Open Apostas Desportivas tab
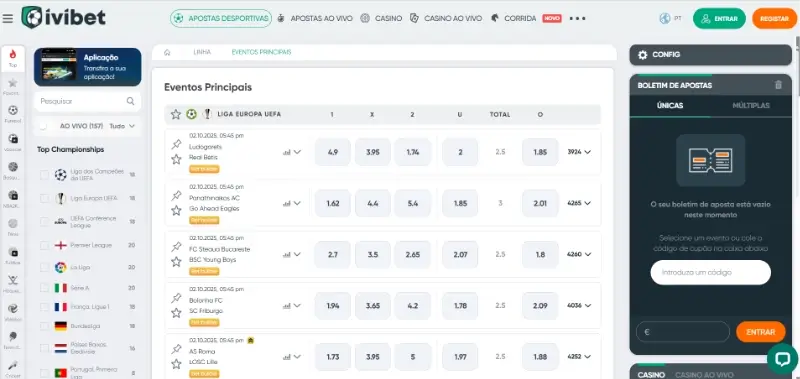800x379 pixels. point(221,18)
